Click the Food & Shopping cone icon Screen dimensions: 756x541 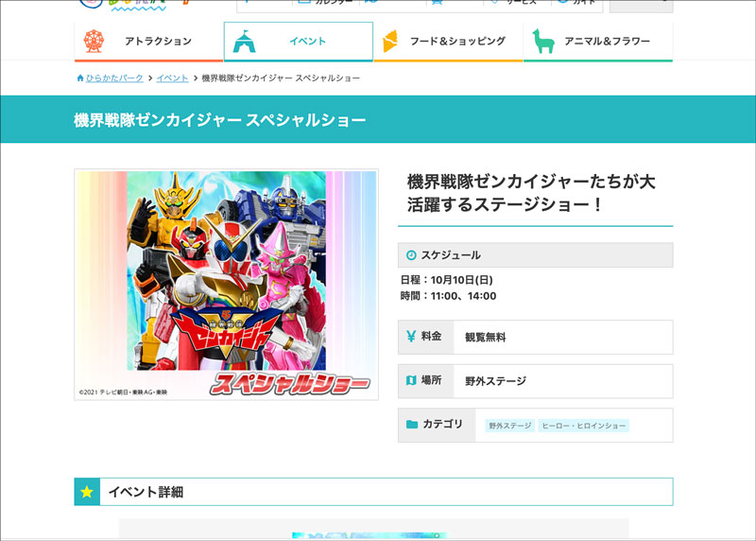(x=389, y=42)
